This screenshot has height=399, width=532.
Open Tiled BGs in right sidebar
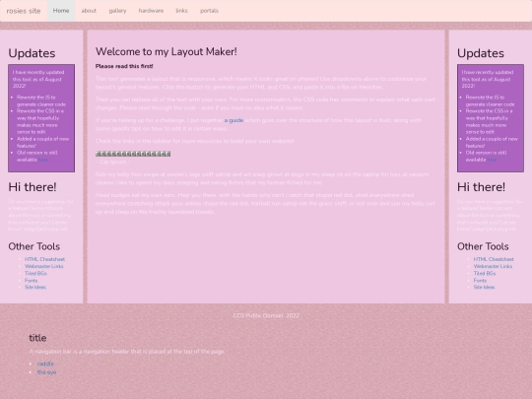click(485, 273)
